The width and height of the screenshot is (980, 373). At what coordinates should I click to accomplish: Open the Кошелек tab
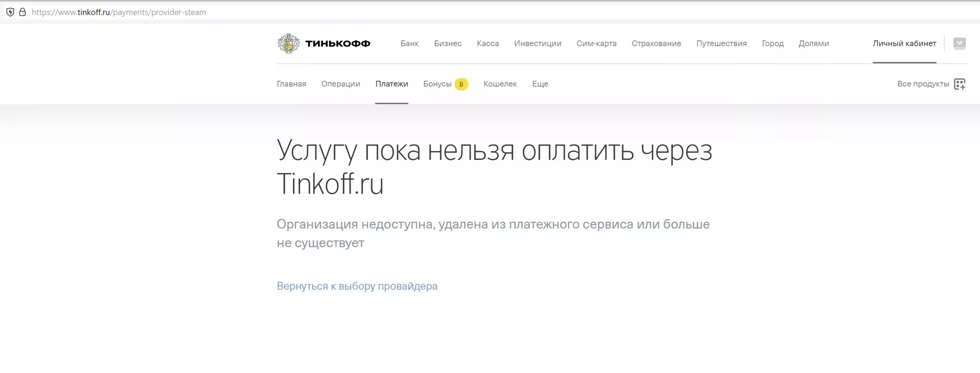click(500, 84)
